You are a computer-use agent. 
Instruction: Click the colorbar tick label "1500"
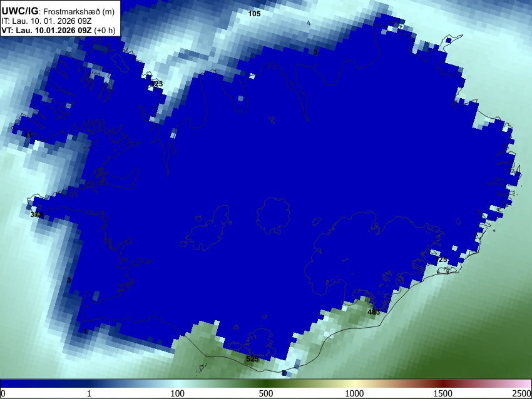pos(443,393)
